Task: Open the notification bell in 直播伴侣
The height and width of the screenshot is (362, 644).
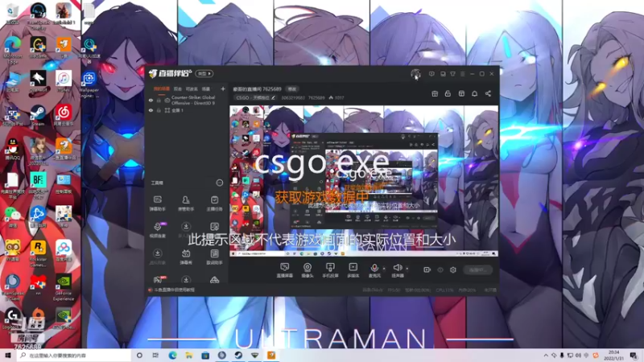Action: coord(474,93)
